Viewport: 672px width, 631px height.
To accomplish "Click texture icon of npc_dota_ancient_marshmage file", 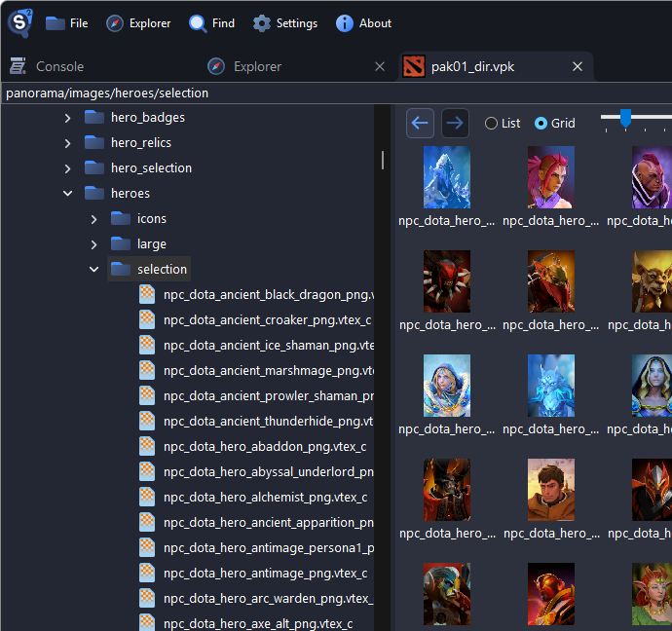I will pos(147,370).
